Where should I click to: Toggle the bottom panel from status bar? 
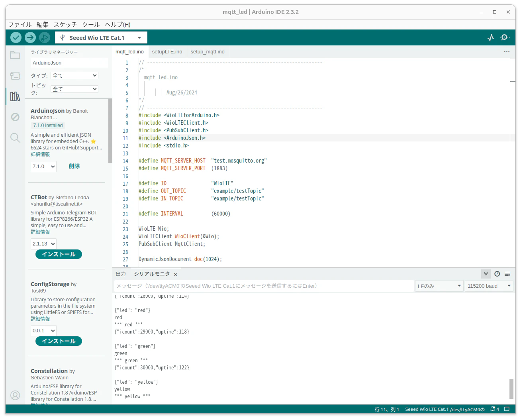coord(507,409)
